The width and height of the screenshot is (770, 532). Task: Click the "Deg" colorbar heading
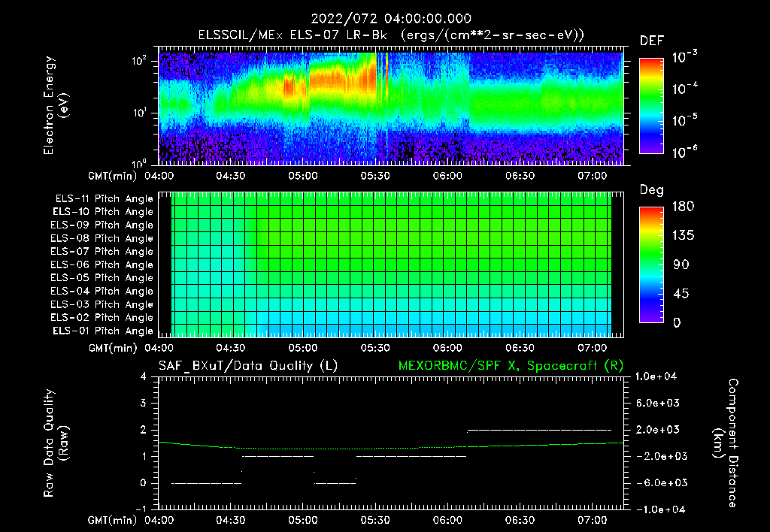pos(652,190)
